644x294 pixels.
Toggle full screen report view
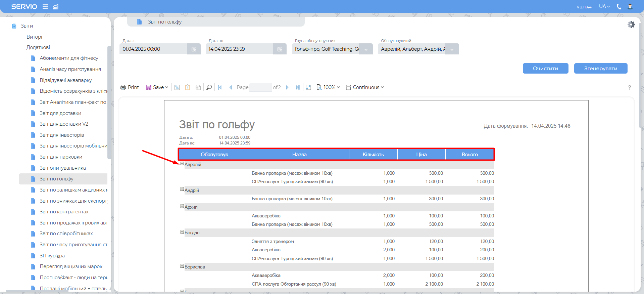click(308, 87)
